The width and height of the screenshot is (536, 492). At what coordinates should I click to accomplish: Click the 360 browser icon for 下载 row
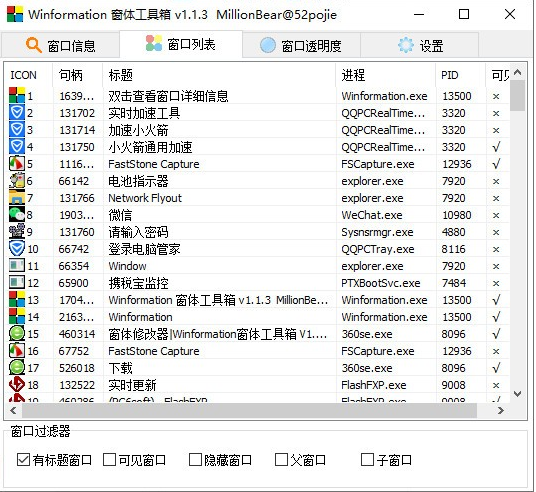pos(17,368)
